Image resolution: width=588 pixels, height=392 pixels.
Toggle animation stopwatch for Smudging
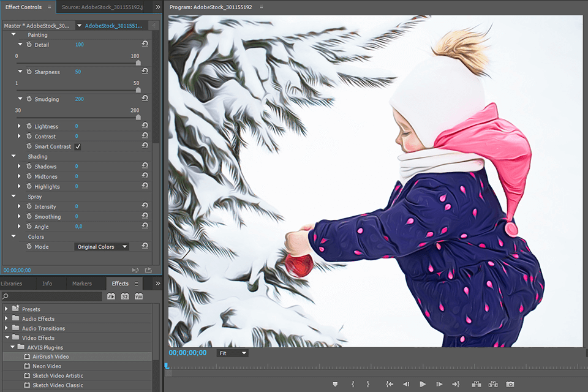point(29,99)
